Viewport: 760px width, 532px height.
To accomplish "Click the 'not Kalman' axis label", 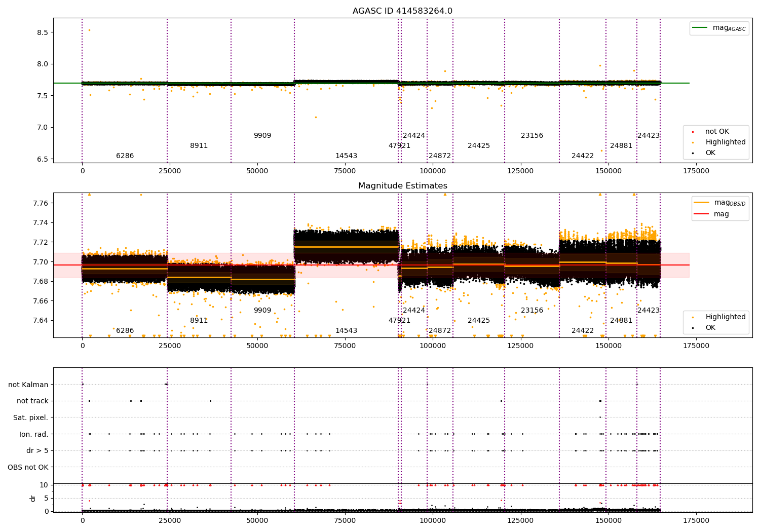I will pos(28,385).
